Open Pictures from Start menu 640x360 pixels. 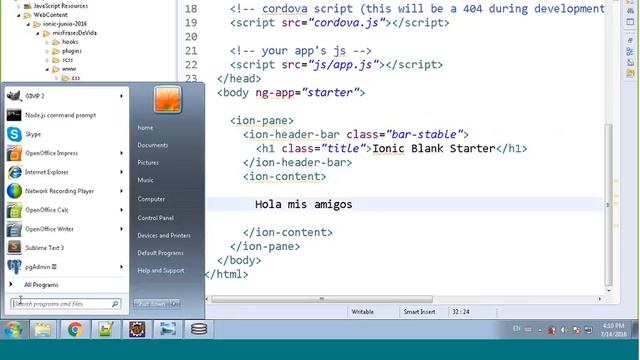(x=148, y=162)
